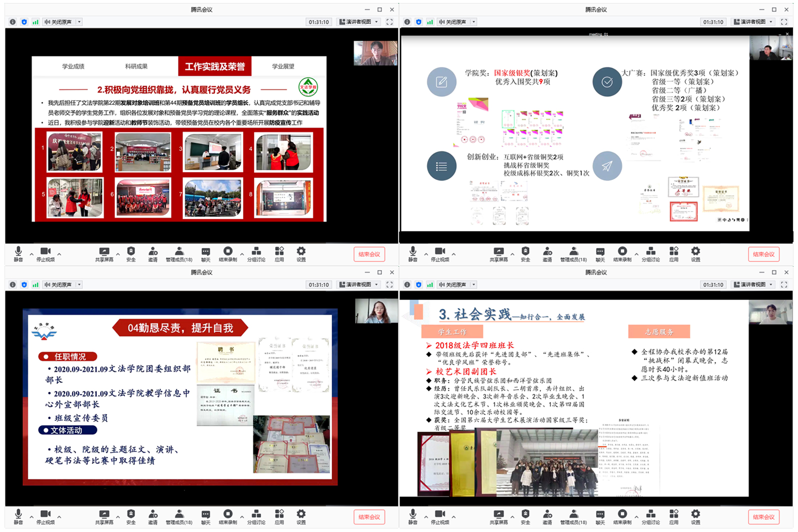Expand Speaker View (演讲者视图) dropdown in top-left window

tap(376, 22)
